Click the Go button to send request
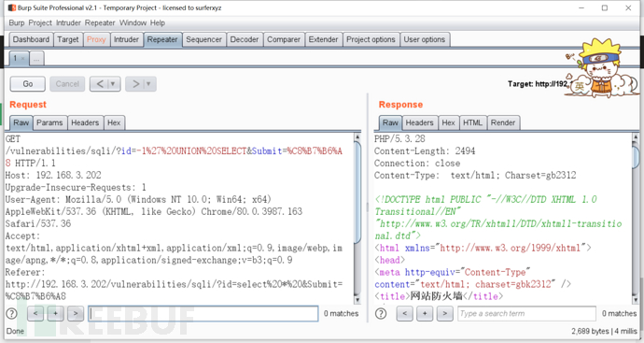The image size is (644, 343). coord(28,84)
